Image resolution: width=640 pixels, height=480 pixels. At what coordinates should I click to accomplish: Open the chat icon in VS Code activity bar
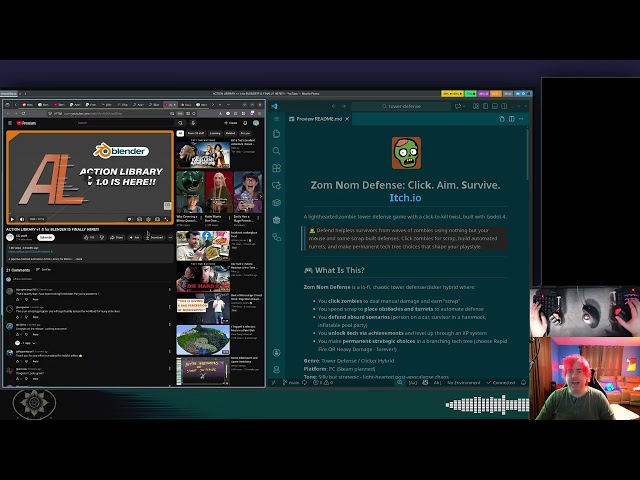tap(276, 185)
